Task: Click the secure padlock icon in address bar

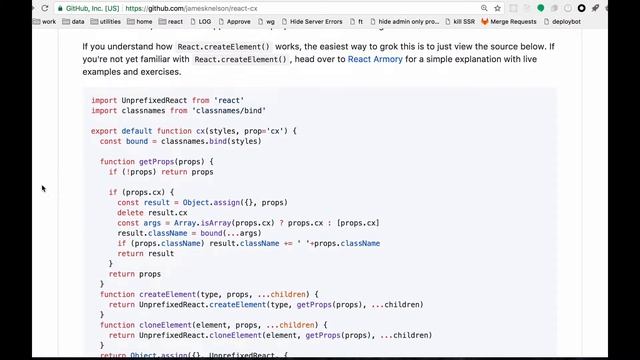Action: point(60,8)
